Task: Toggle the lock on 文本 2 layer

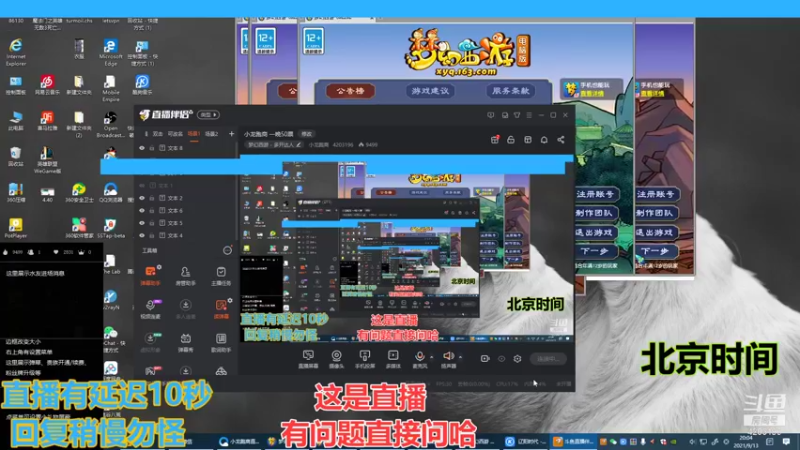Action: [152, 198]
